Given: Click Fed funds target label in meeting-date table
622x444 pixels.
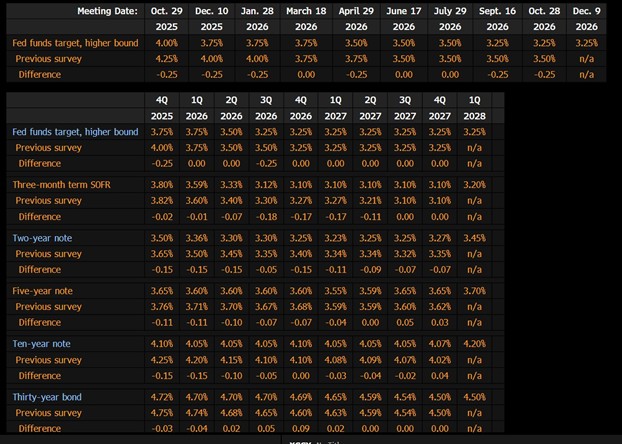Looking at the screenshot, I should 75,44.
